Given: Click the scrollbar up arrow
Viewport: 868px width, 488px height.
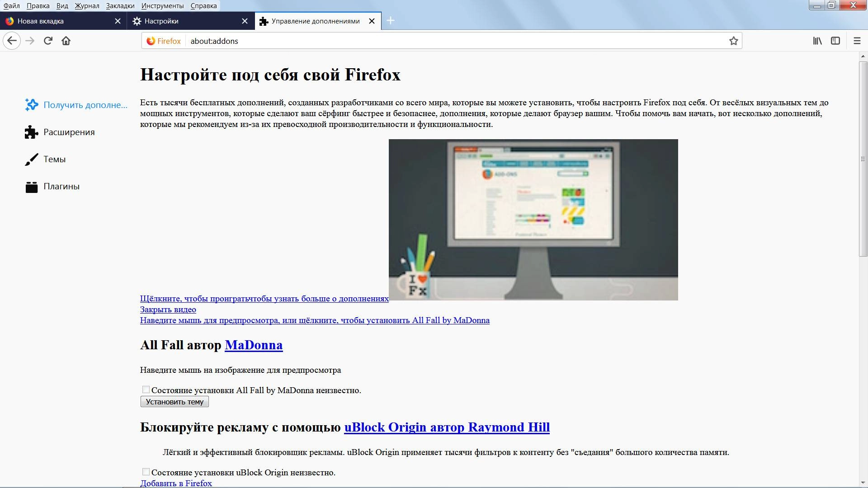Looking at the screenshot, I should pyautogui.click(x=863, y=56).
